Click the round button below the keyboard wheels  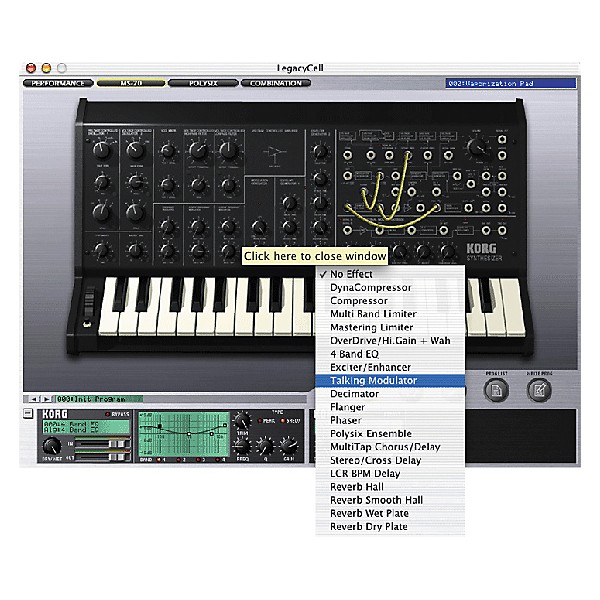(x=87, y=324)
